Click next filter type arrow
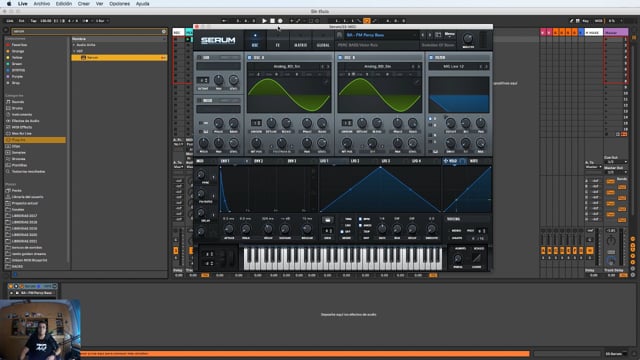The height and width of the screenshot is (360, 640). [x=486, y=66]
